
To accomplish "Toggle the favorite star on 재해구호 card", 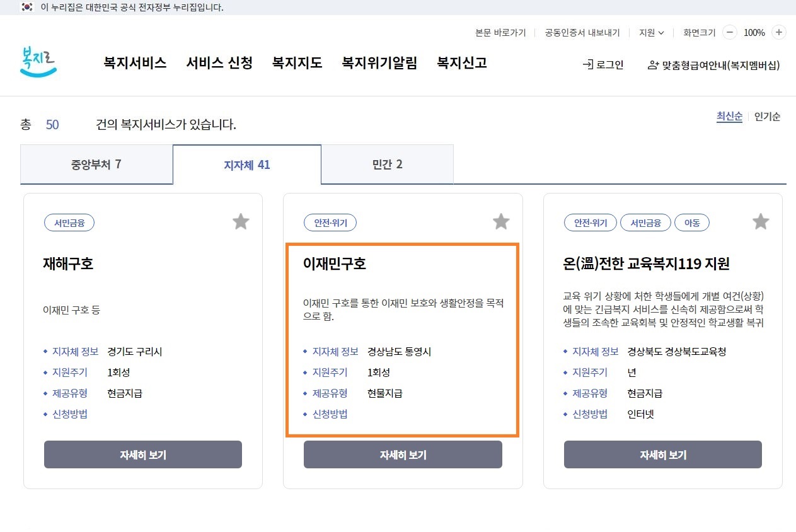I will (241, 221).
